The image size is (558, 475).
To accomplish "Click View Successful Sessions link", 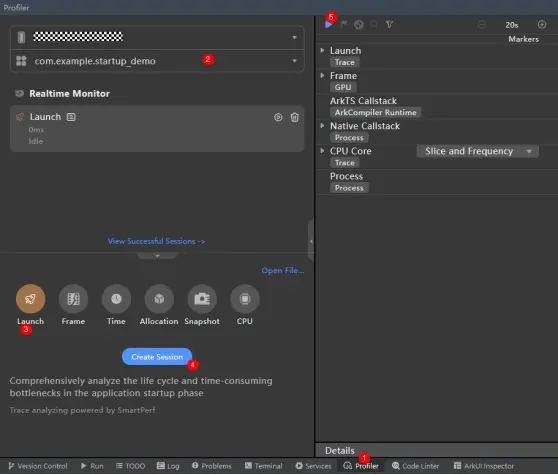I will click(x=156, y=241).
